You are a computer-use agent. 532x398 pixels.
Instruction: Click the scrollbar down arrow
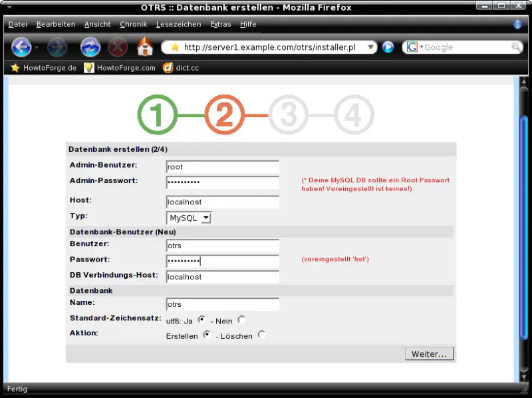tap(524, 376)
